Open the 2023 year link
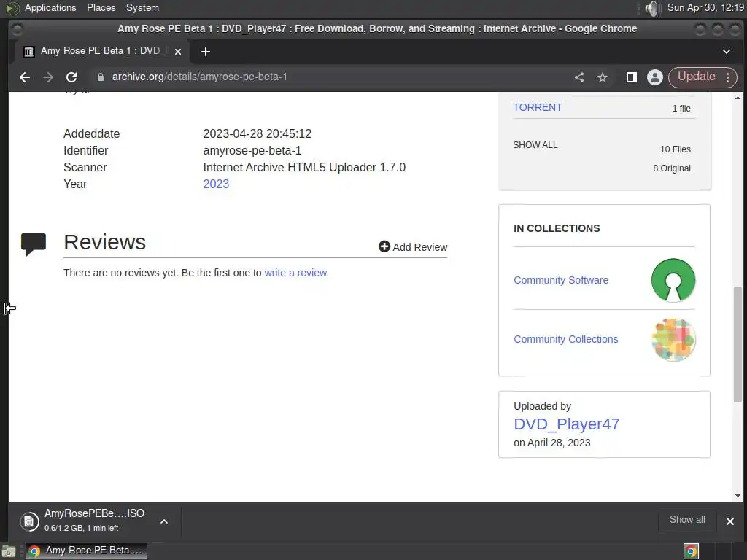Screen dimensions: 747x560 click(x=216, y=184)
